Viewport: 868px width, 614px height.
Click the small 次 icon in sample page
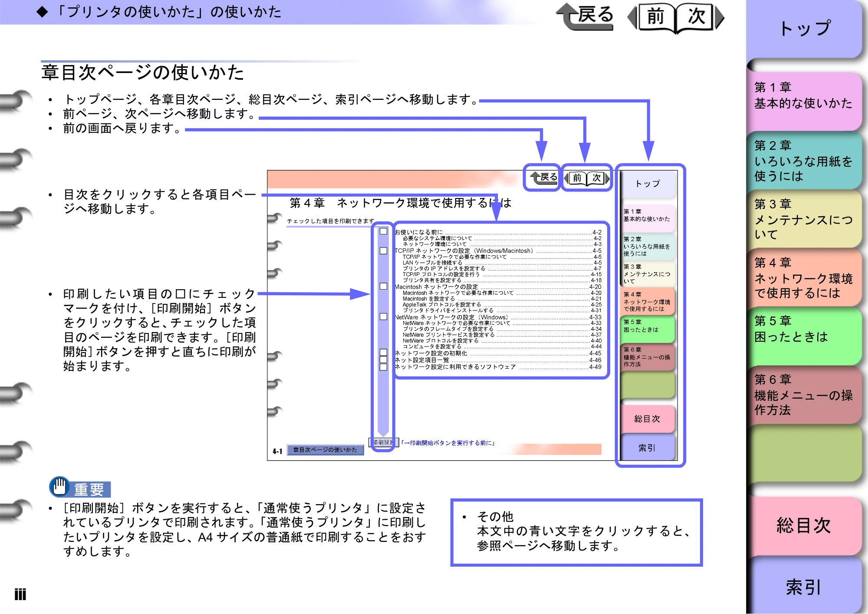[x=598, y=178]
